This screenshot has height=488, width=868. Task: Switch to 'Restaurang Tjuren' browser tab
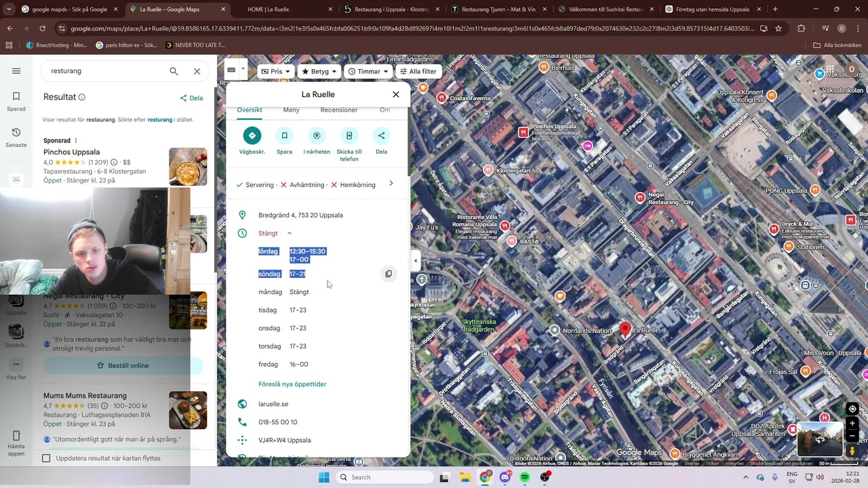point(500,9)
